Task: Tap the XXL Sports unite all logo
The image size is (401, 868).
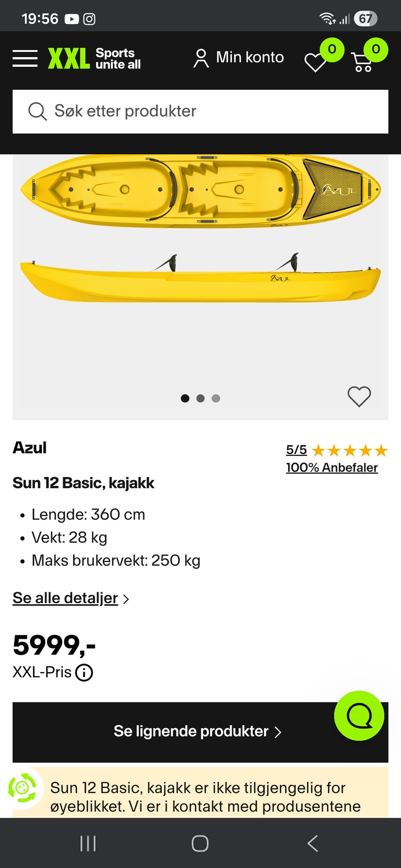Action: (x=94, y=58)
